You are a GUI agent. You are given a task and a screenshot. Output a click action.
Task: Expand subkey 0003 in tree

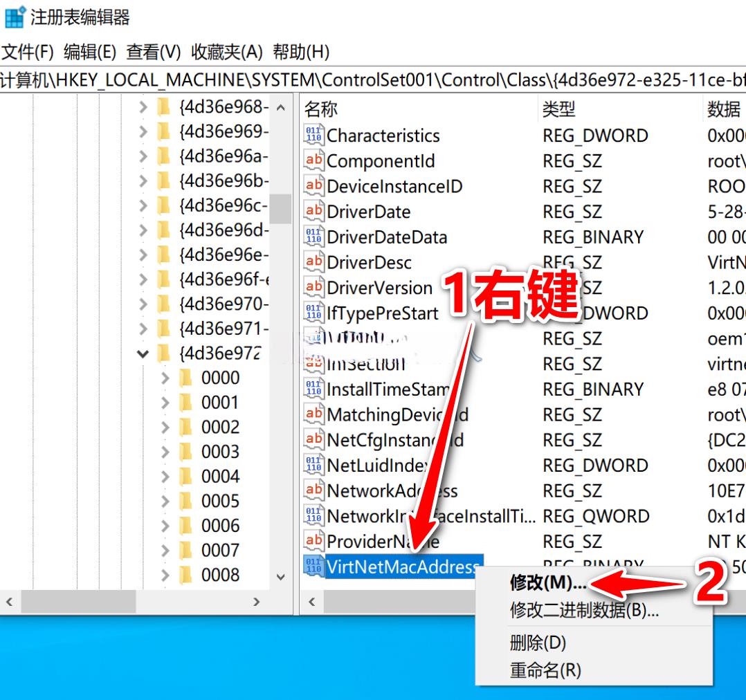(165, 452)
